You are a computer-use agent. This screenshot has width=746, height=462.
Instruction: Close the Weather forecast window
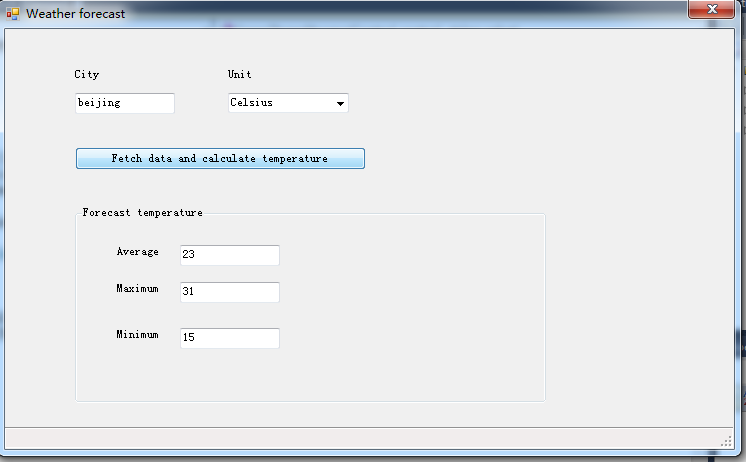point(711,9)
